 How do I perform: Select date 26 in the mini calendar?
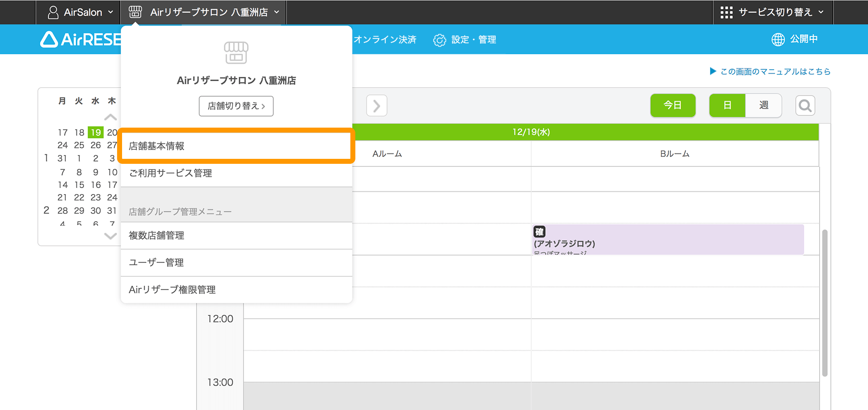coord(95,145)
